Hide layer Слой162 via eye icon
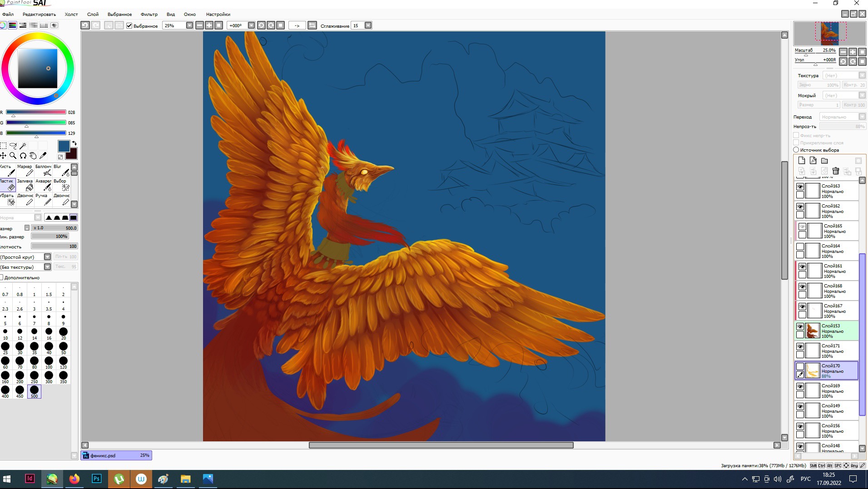This screenshot has width=868, height=489. point(800,207)
